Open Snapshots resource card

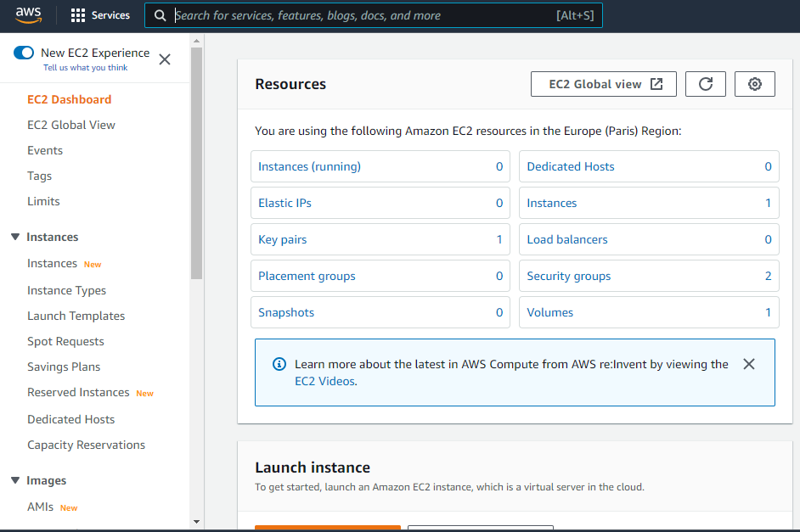pyautogui.click(x=380, y=312)
